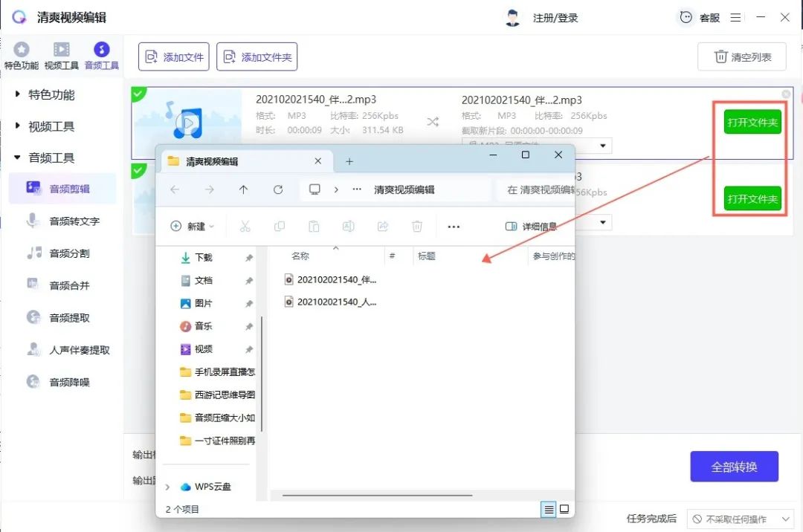The width and height of the screenshot is (803, 532).
Task: Click the Share icon in Explorer toolbar
Action: coord(383,226)
